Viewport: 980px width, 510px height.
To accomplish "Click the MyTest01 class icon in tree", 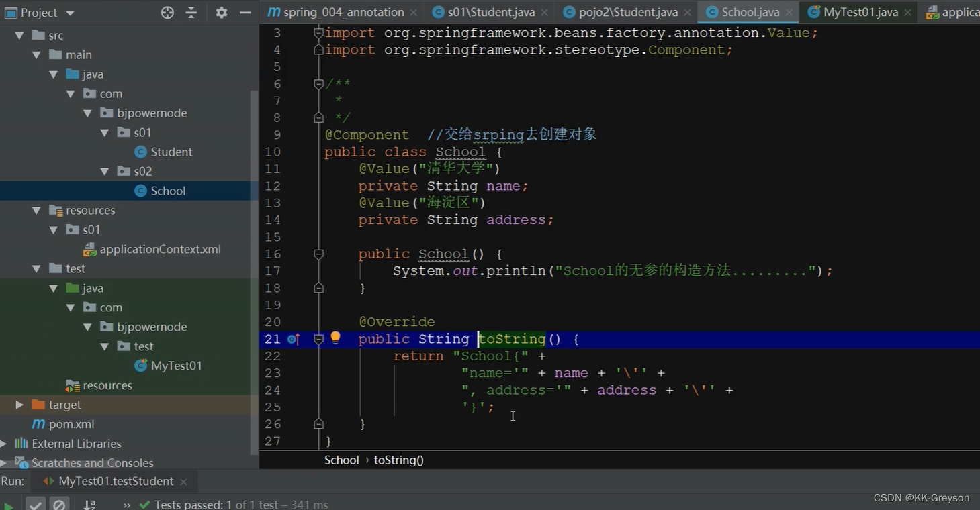I will click(140, 366).
